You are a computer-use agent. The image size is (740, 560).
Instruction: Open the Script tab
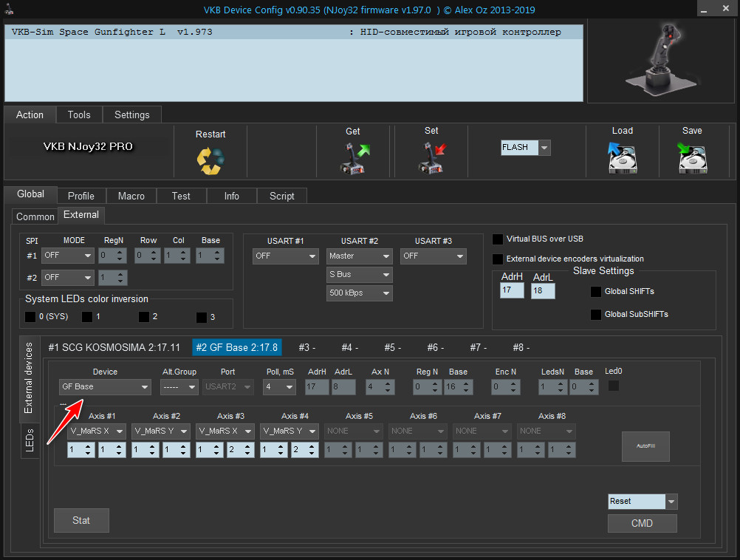click(282, 196)
